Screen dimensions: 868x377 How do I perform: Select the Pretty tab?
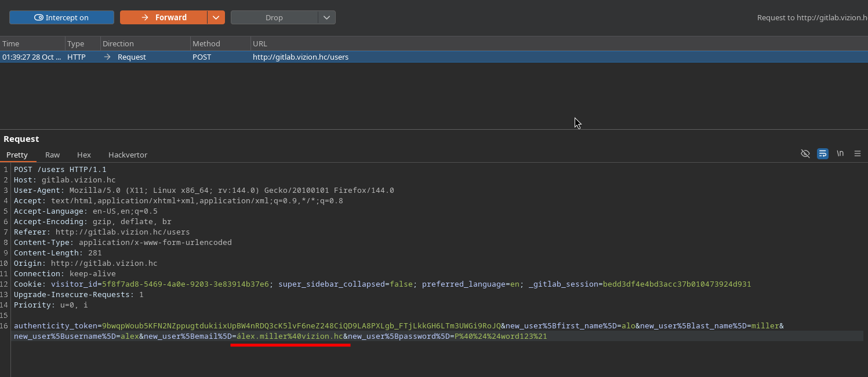17,155
